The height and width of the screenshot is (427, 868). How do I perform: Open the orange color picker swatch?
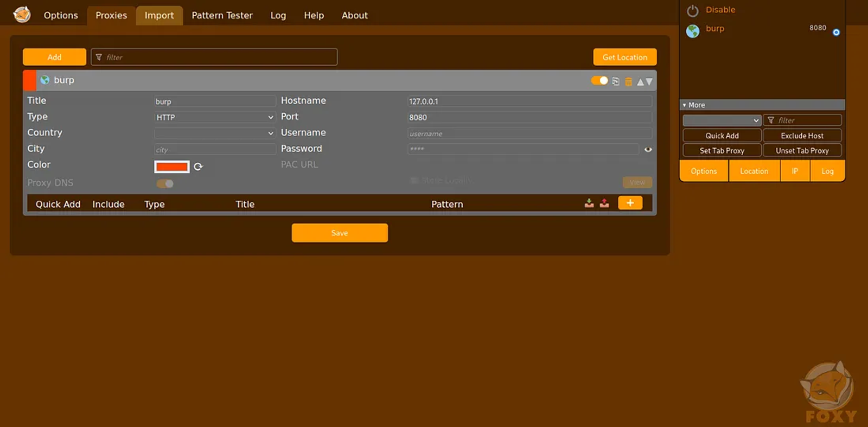pyautogui.click(x=172, y=167)
